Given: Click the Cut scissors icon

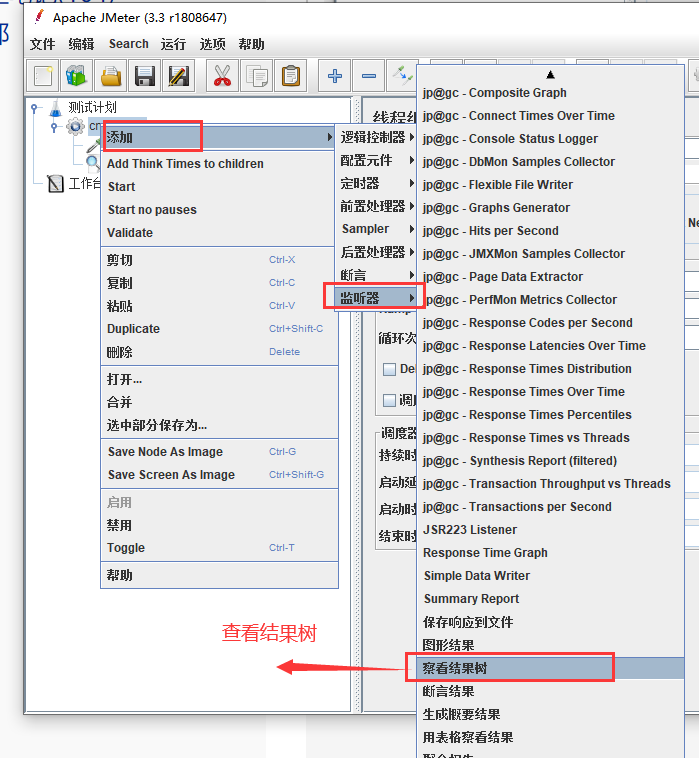Looking at the screenshot, I should (222, 76).
